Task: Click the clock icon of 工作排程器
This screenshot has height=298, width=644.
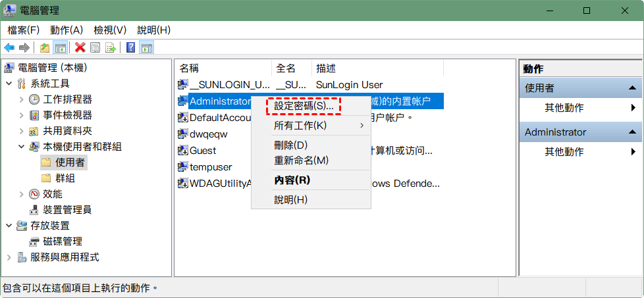Action: tap(34, 99)
